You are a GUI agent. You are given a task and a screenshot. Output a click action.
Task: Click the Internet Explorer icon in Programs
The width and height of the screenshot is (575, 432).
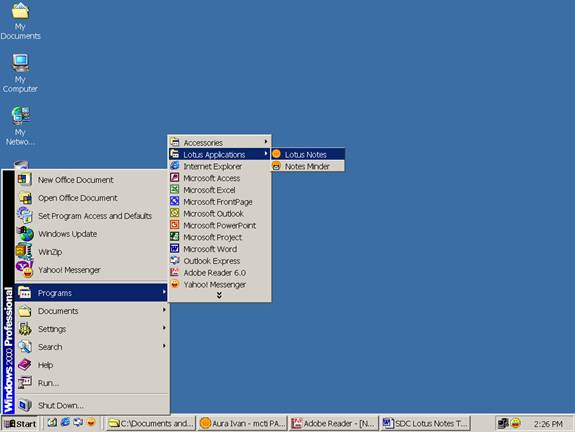175,166
